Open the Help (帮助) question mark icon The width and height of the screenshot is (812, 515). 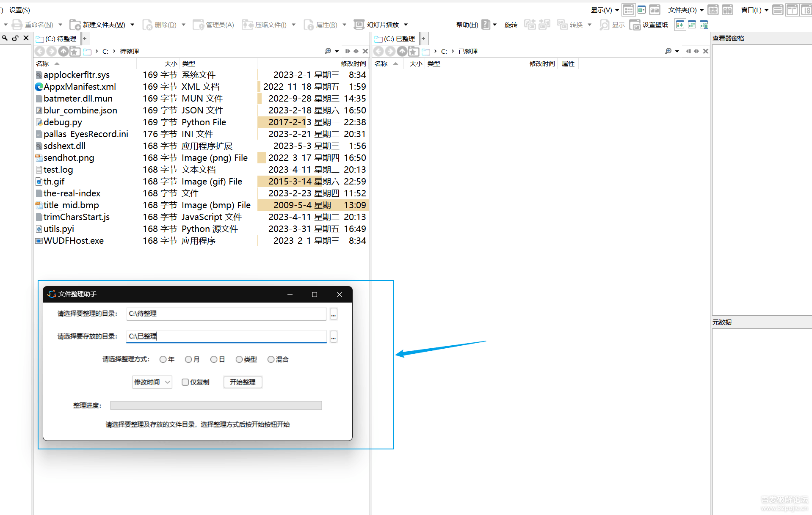coord(486,25)
